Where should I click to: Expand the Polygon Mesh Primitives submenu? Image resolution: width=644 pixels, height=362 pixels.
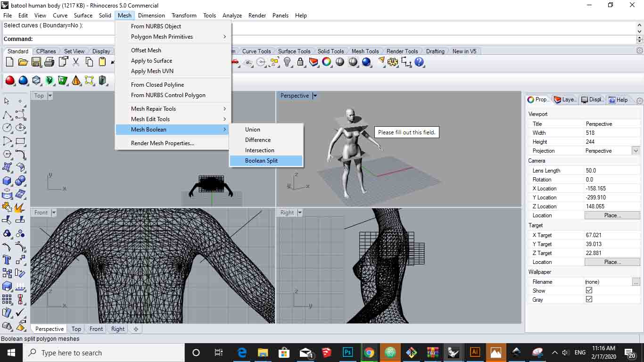tap(173, 37)
